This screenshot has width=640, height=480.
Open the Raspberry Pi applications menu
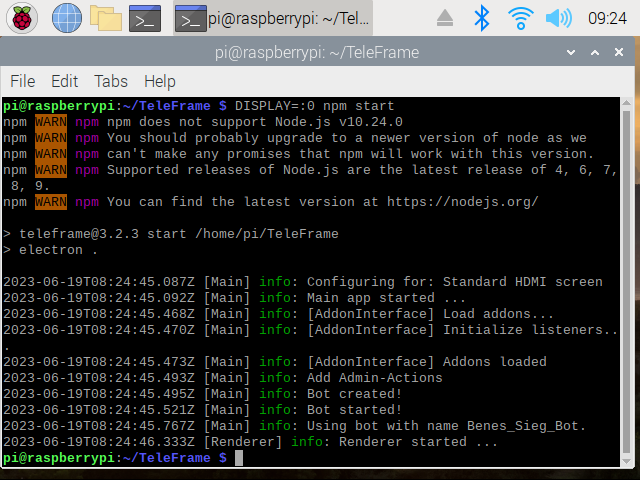[x=22, y=18]
